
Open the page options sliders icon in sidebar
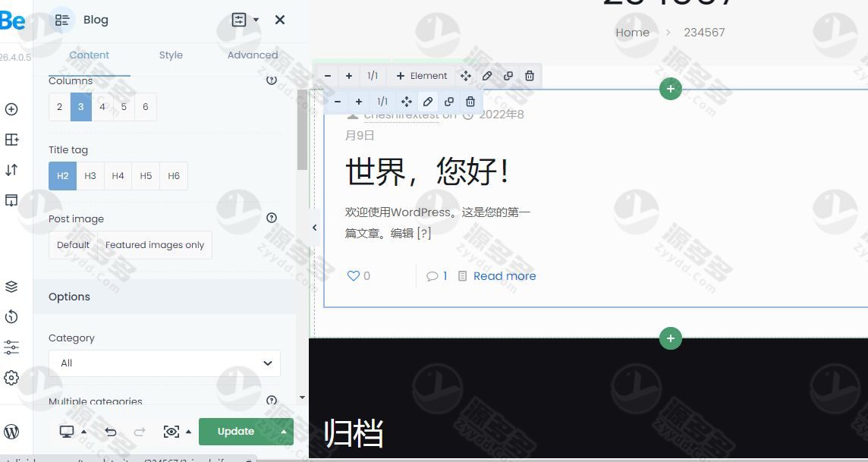[11, 347]
